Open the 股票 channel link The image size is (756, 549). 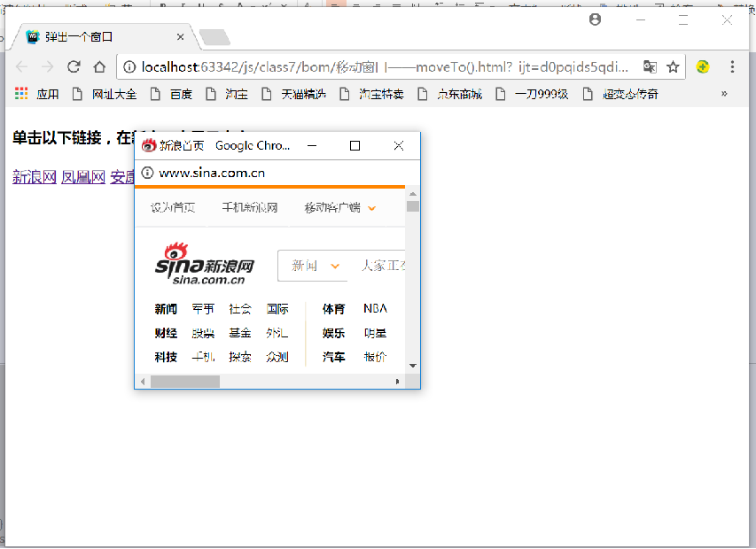tap(203, 333)
